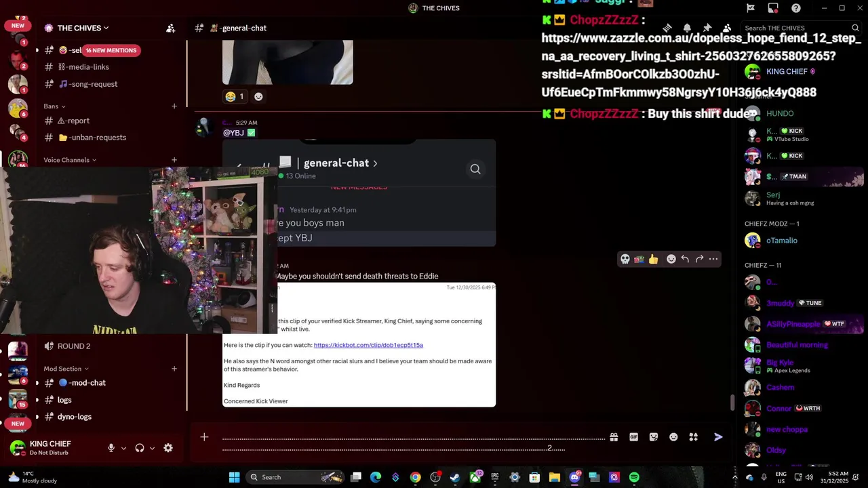Send the message with arrow button
The image size is (868, 488).
point(718,437)
